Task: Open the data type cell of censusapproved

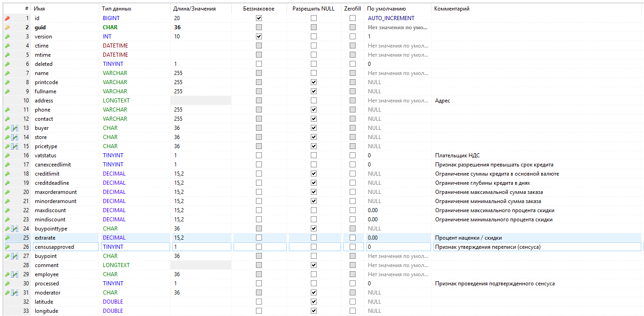Action: (135, 247)
